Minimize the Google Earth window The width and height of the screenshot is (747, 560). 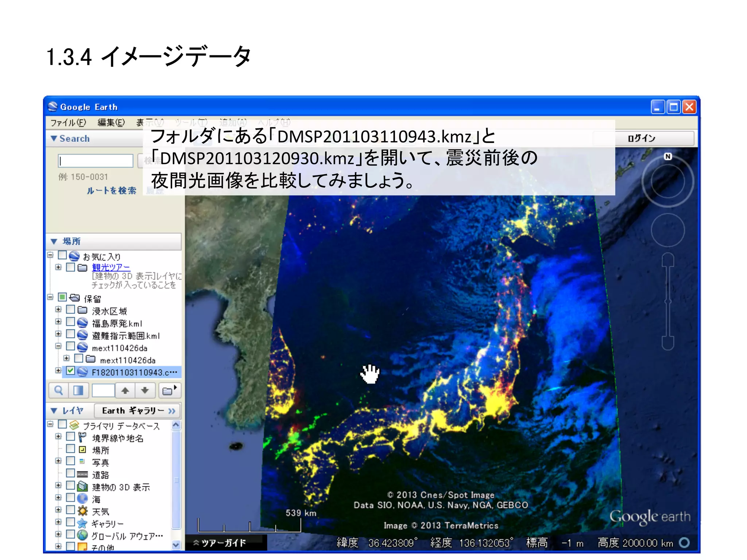pyautogui.click(x=657, y=107)
